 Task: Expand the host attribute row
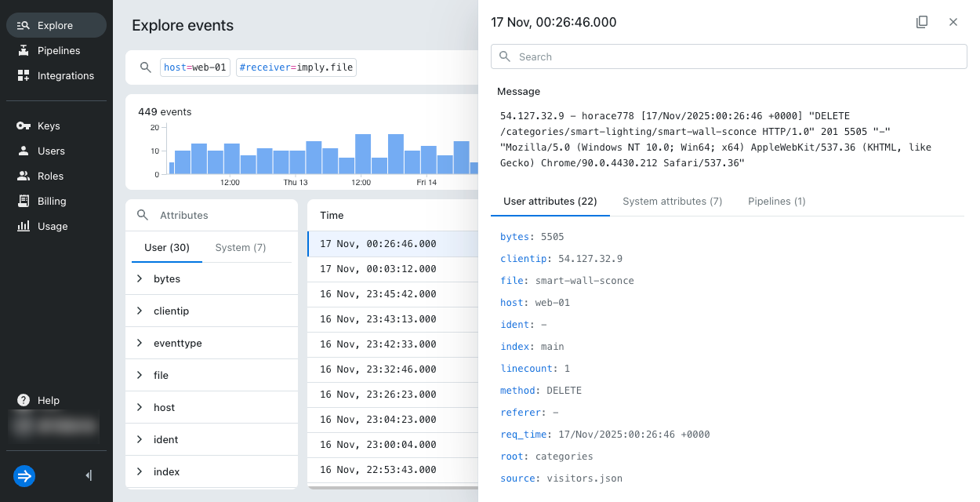click(140, 407)
